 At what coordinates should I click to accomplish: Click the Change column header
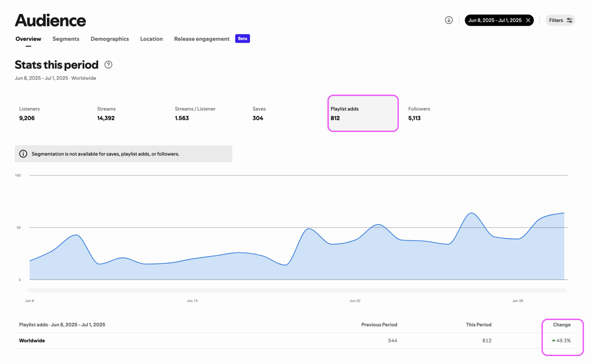pos(562,324)
